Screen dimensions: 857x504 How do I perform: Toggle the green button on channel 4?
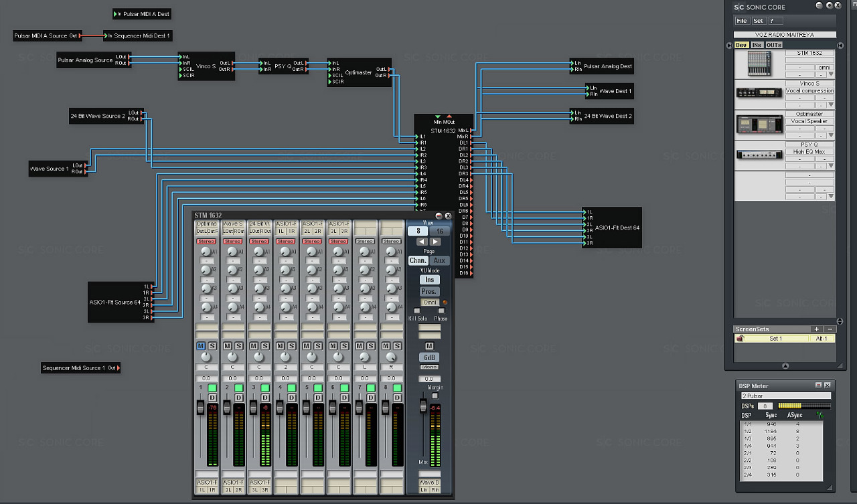292,388
